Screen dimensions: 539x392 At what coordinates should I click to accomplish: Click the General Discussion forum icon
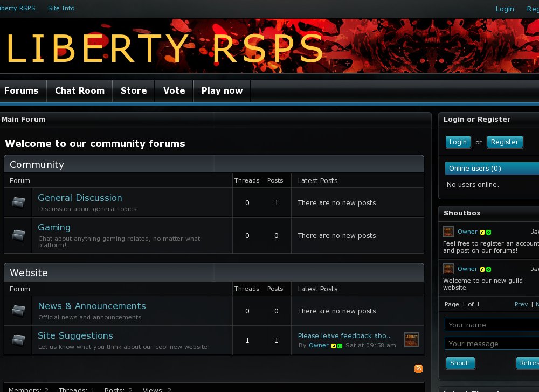(x=18, y=202)
